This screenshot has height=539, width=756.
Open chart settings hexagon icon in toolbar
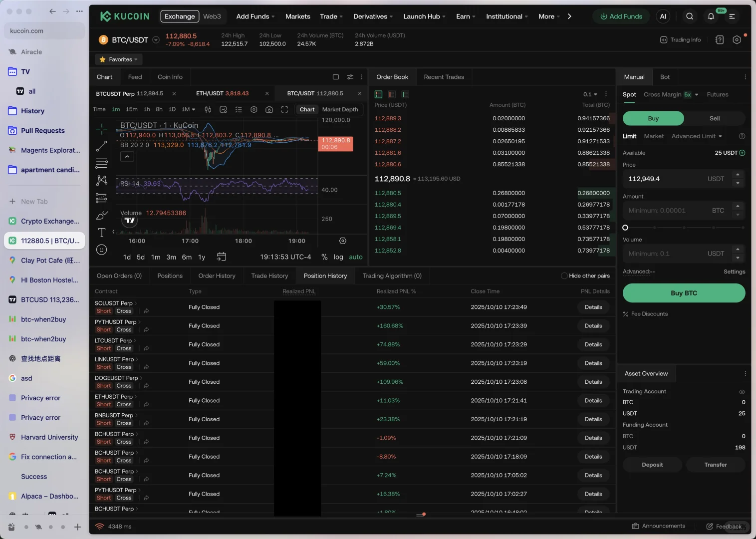[254, 110]
